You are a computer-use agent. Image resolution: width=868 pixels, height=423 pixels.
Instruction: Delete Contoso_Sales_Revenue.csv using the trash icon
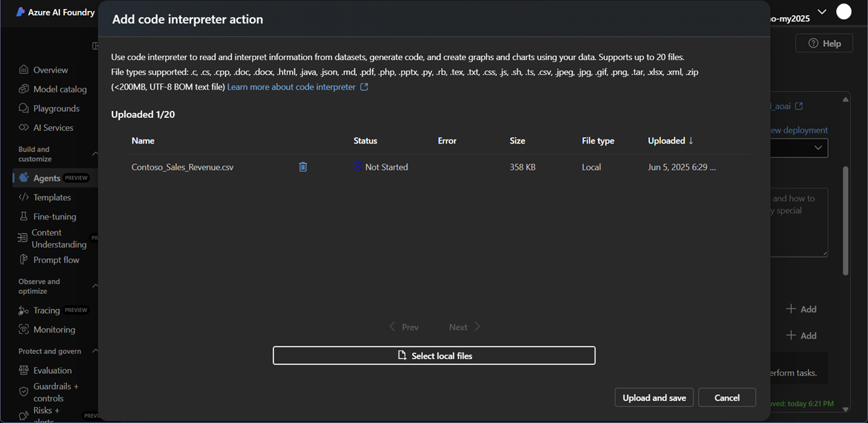[303, 166]
